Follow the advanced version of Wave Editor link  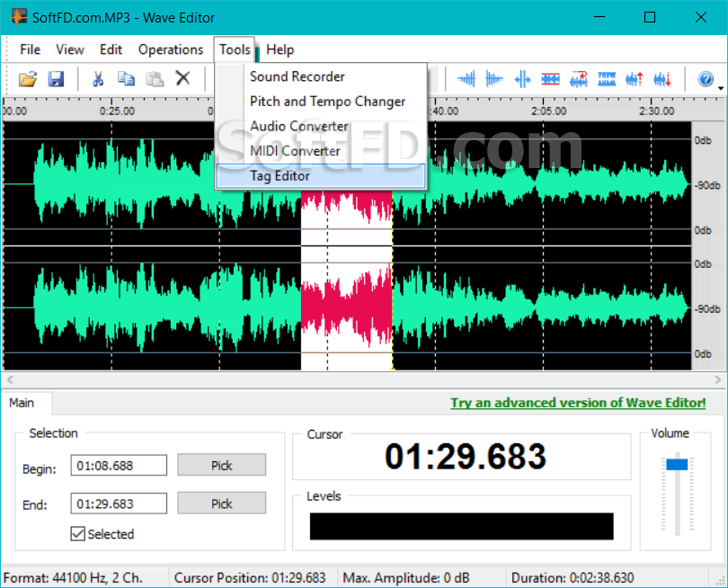[x=578, y=403]
